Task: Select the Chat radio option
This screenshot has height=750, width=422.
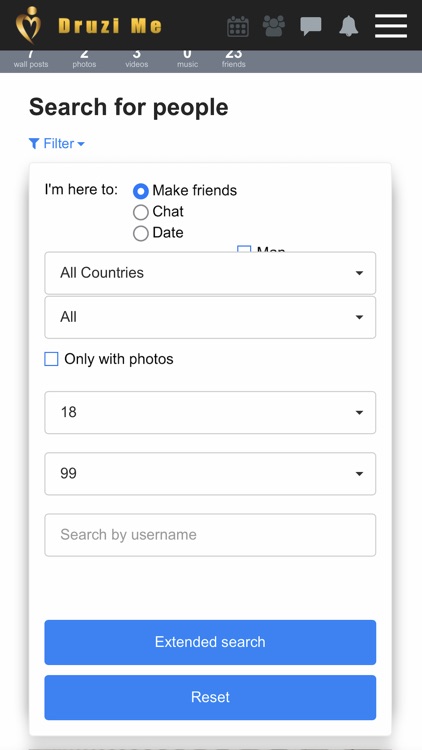Action: [x=141, y=212]
